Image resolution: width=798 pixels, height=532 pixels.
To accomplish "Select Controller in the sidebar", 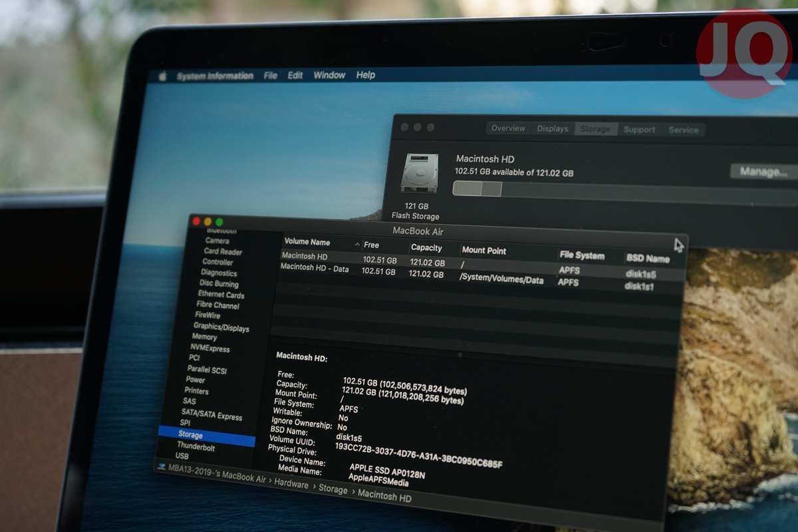I will pyautogui.click(x=217, y=262).
